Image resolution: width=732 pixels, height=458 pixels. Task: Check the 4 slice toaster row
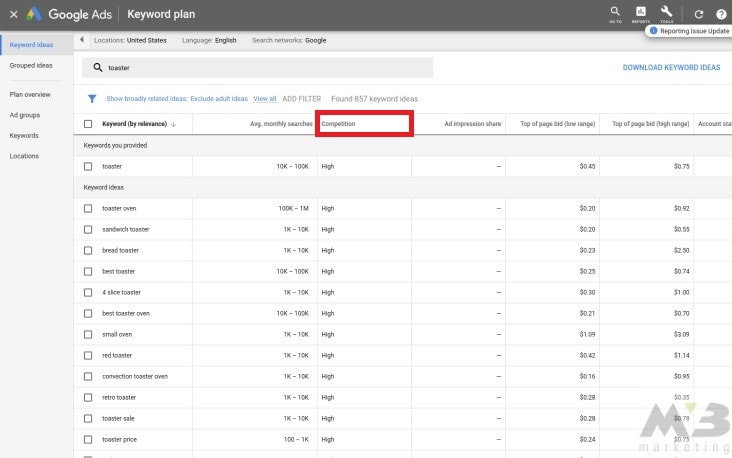[88, 292]
